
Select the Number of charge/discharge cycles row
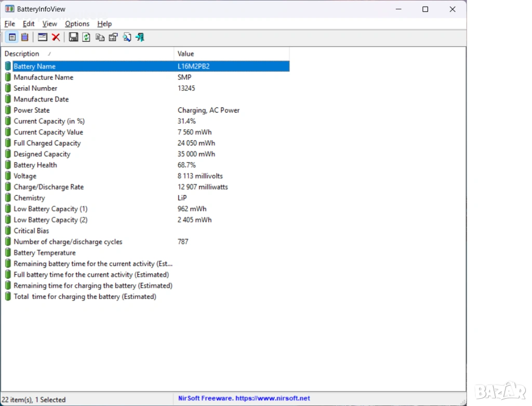[68, 242]
